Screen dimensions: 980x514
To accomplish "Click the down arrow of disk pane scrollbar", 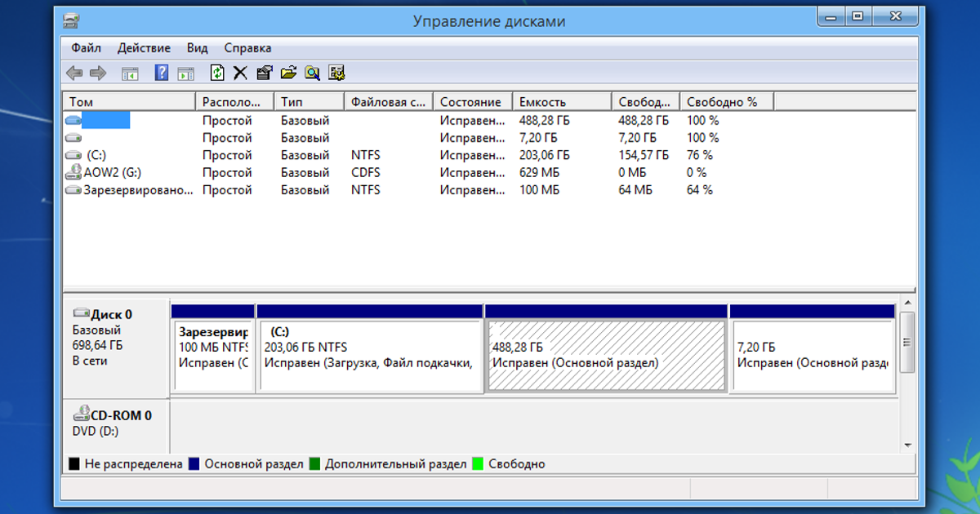I will 906,445.
